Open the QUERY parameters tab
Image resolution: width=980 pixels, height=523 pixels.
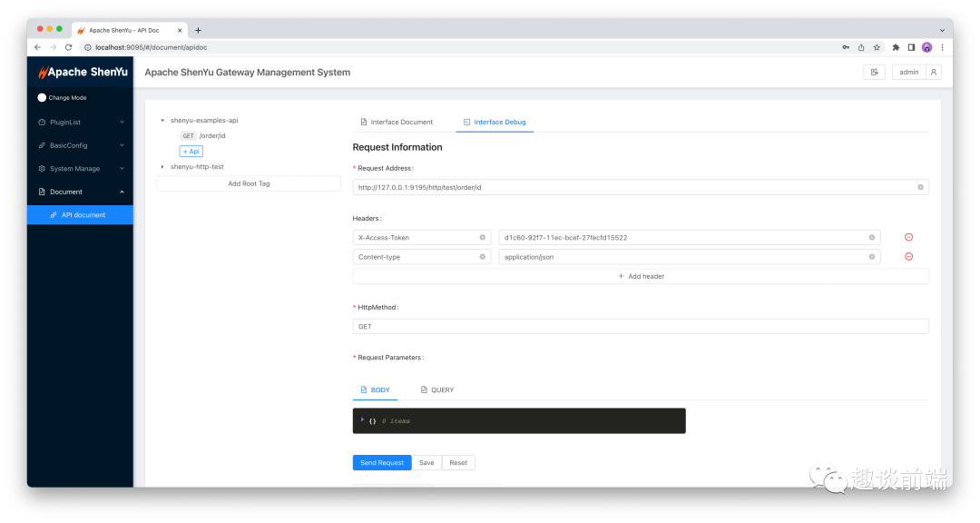(x=436, y=390)
